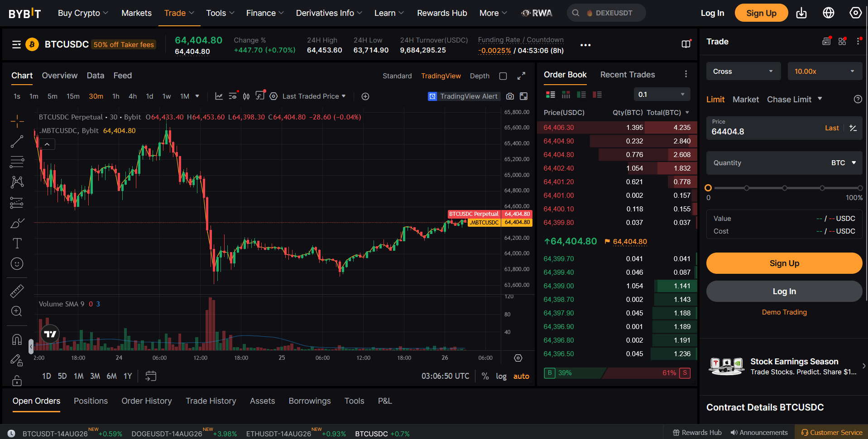Toggle auto scale on chart
This screenshot has height=439, width=868.
click(x=521, y=376)
